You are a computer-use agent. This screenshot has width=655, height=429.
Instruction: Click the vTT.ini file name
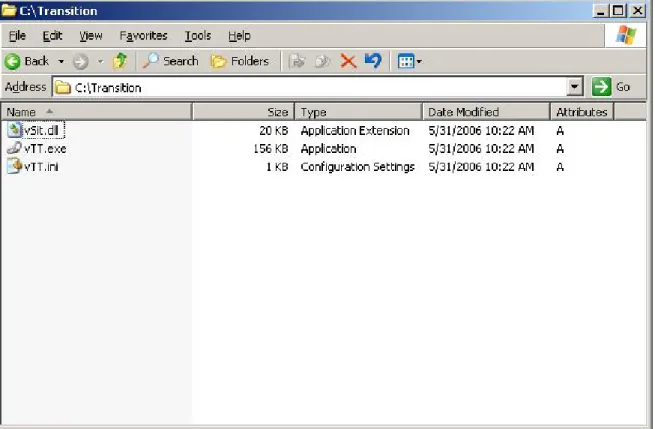point(41,167)
